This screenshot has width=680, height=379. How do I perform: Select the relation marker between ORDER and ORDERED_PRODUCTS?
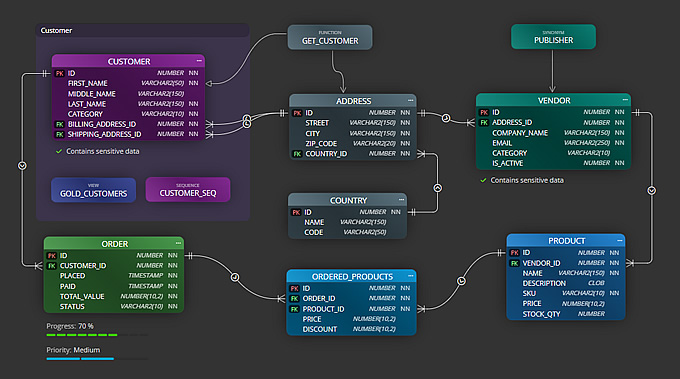click(235, 277)
